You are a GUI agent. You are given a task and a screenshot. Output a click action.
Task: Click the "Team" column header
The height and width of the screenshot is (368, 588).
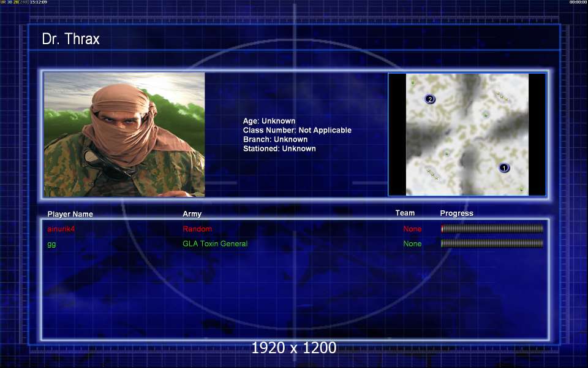click(405, 213)
